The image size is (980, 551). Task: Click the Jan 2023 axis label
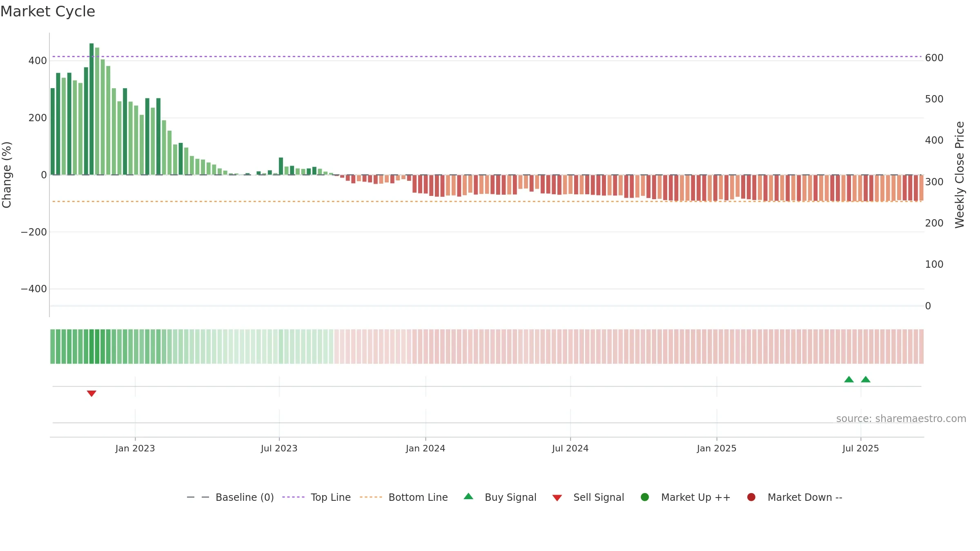tap(135, 448)
